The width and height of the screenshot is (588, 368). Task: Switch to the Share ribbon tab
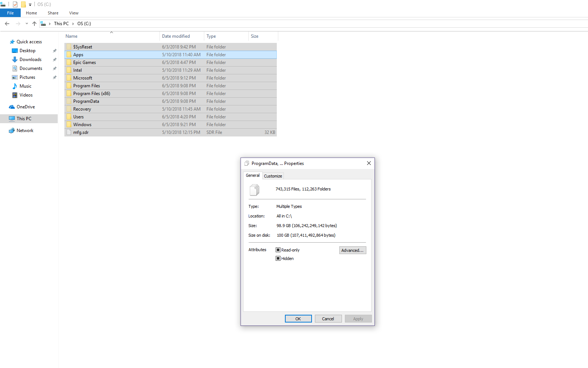53,13
